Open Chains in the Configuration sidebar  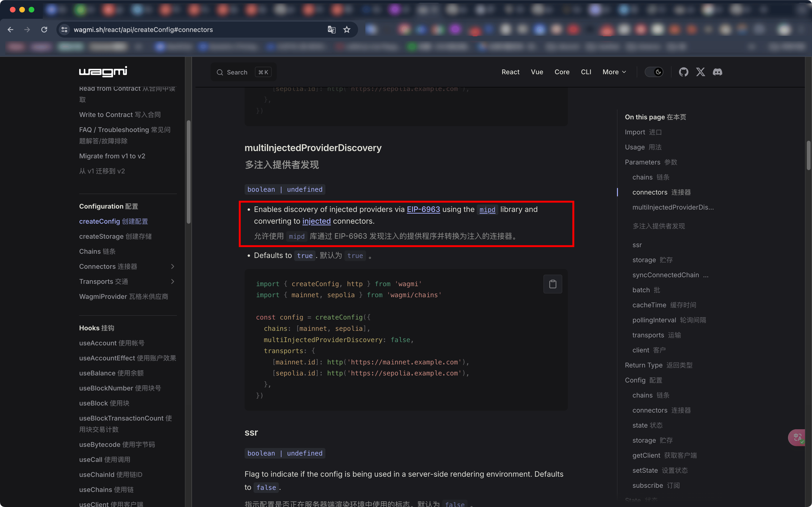[97, 251]
